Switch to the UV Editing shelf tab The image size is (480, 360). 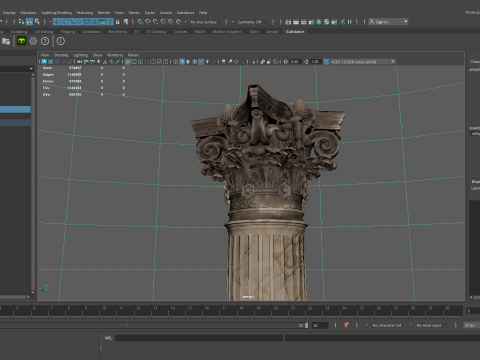click(x=44, y=32)
